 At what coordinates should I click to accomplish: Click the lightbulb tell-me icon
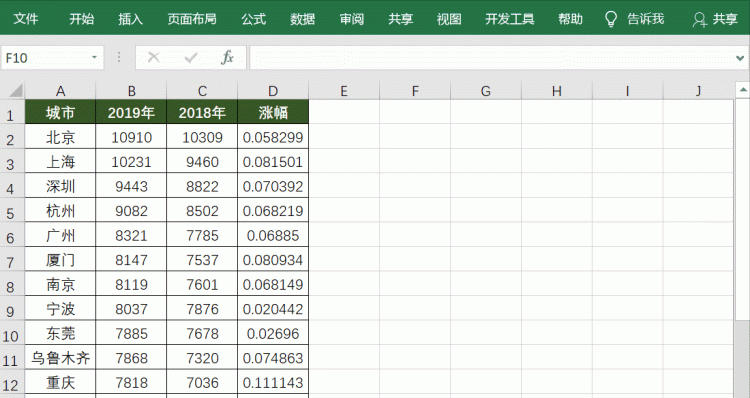tap(611, 19)
